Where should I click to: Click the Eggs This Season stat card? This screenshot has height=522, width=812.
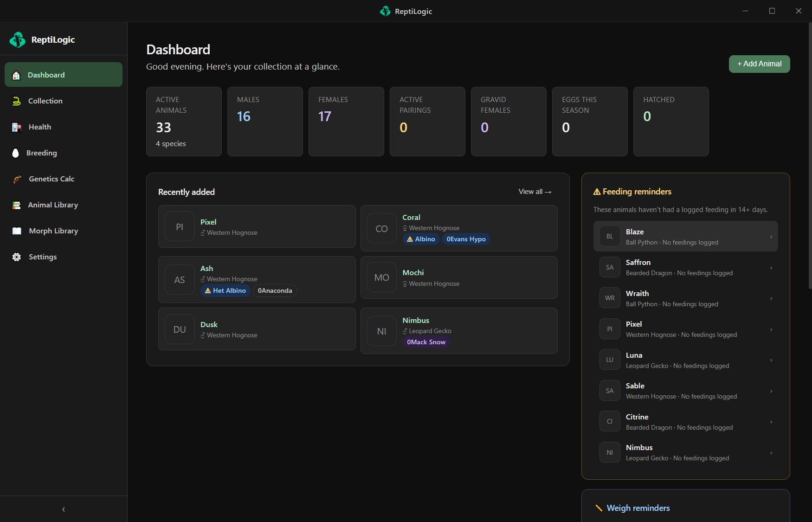pos(590,122)
